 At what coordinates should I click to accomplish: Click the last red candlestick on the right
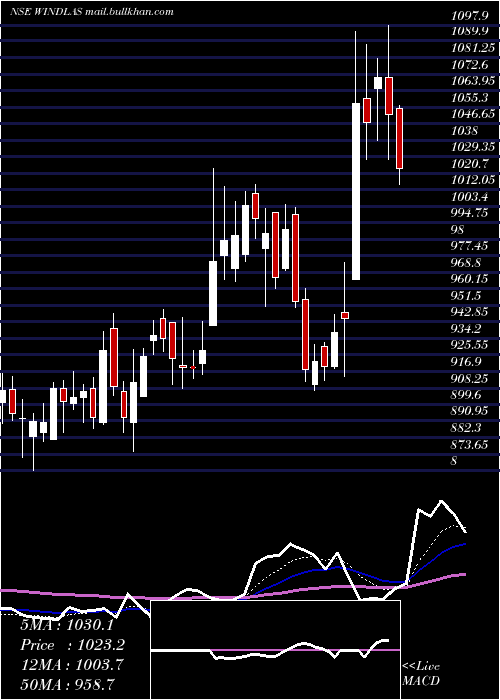400,138
